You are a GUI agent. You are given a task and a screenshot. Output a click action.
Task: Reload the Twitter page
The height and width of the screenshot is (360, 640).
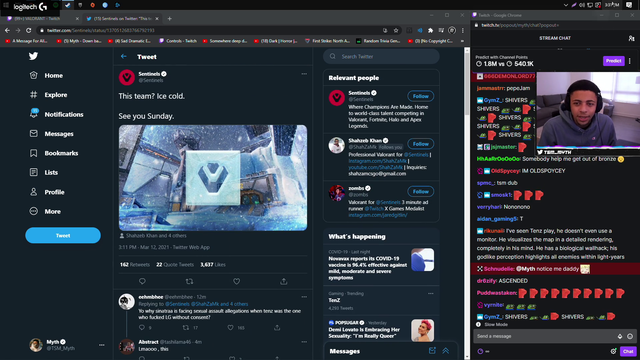[x=28, y=30]
